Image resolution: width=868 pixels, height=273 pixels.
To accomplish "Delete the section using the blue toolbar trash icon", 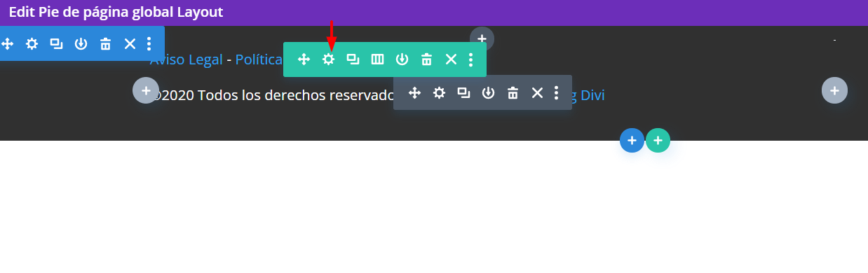I will tap(105, 43).
